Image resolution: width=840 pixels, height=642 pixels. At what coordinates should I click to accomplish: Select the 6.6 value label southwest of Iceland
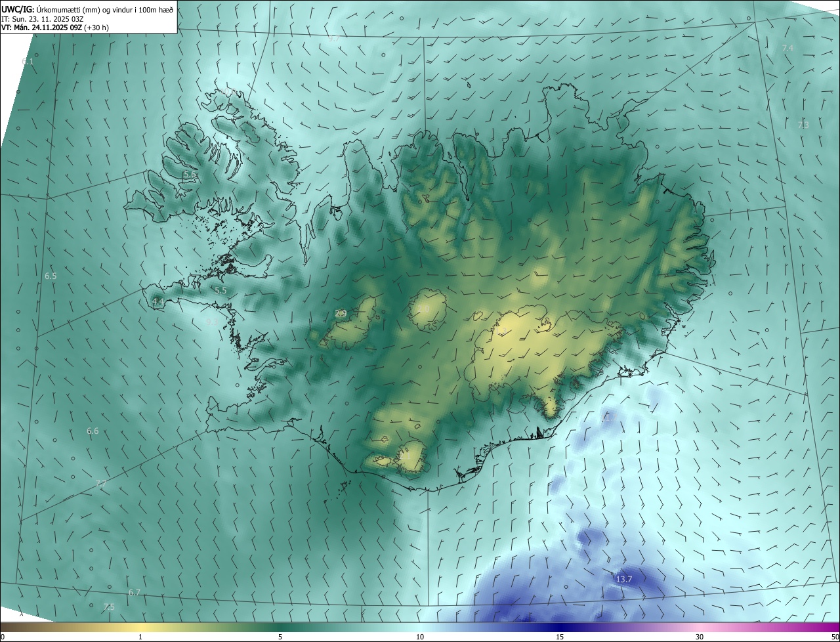(x=93, y=431)
